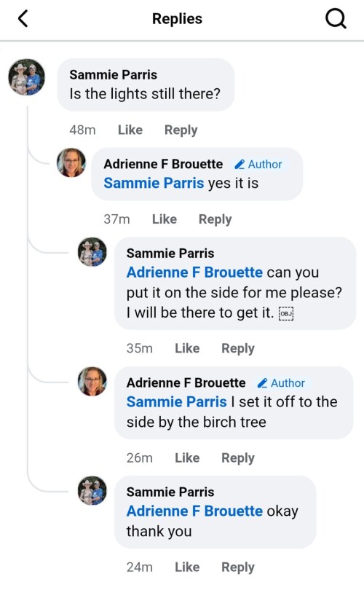Tap the Author pencil badge on 37m reply
The height and width of the screenshot is (601, 364).
[258, 164]
